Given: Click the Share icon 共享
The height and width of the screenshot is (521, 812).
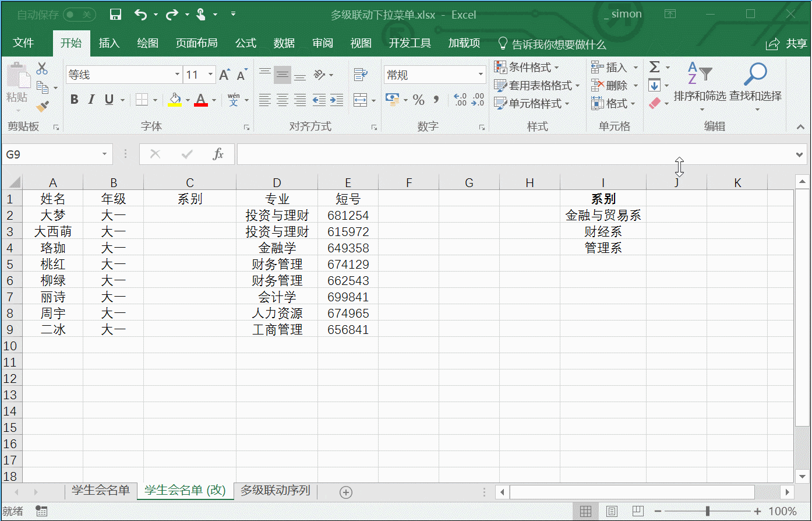Looking at the screenshot, I should pos(788,43).
